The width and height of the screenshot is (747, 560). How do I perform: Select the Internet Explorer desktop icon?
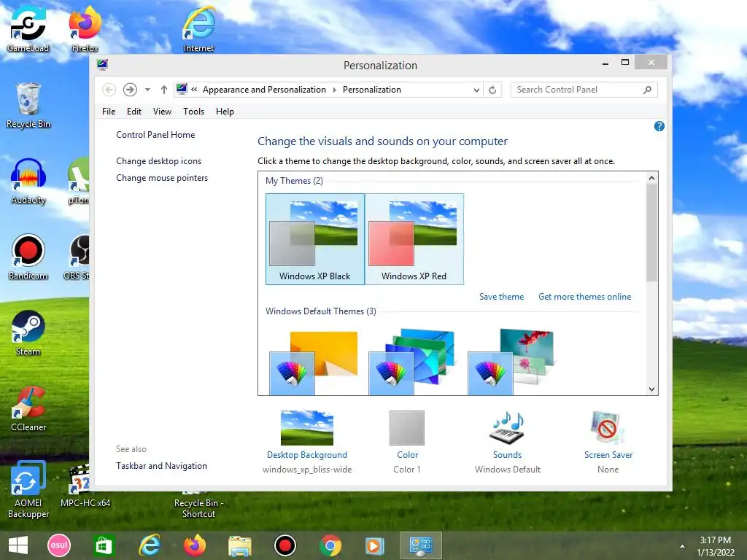[x=198, y=28]
